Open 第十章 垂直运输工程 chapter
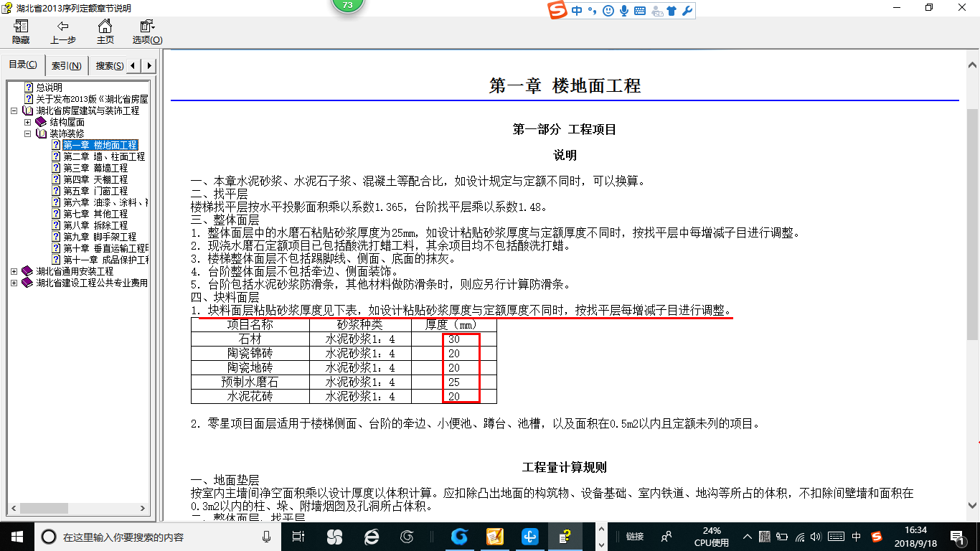The height and width of the screenshot is (551, 980). coord(105,248)
